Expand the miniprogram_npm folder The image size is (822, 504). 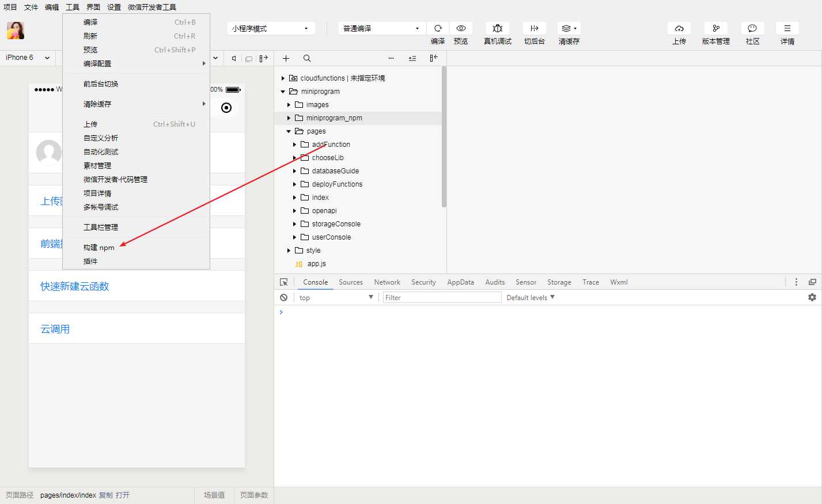tap(289, 118)
